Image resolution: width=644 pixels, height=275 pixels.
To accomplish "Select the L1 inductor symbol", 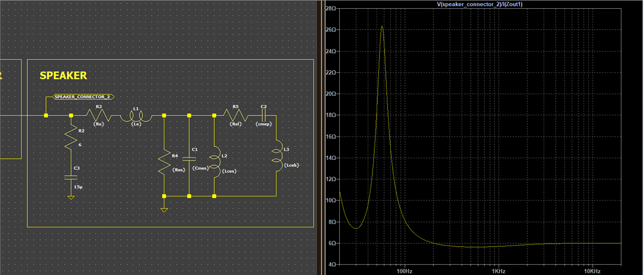I will (x=136, y=116).
